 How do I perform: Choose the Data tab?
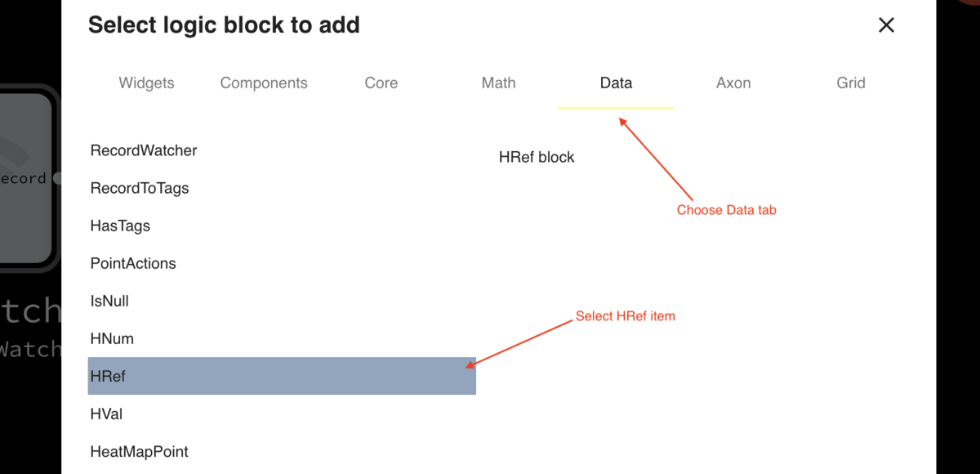point(616,83)
